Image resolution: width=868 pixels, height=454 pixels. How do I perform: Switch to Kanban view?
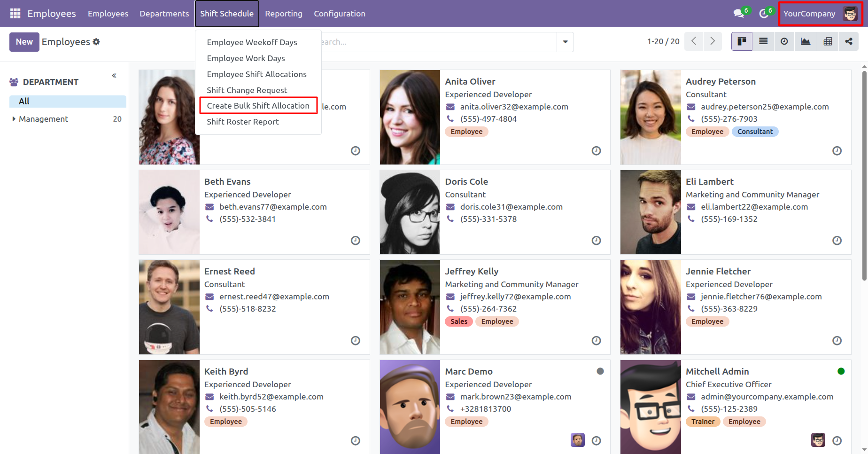click(x=742, y=41)
